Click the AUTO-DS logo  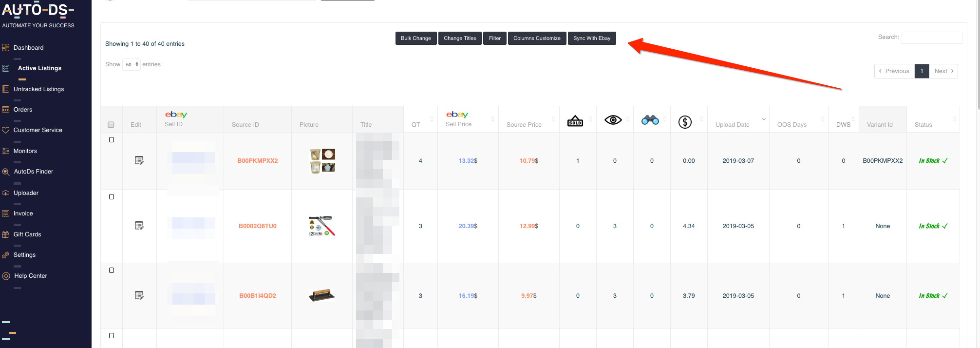coord(38,10)
